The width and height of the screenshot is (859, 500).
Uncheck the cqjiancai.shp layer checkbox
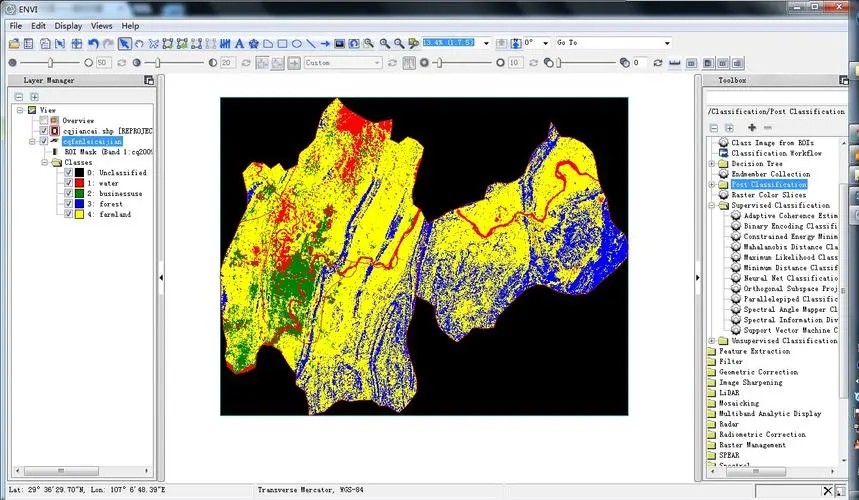point(44,131)
